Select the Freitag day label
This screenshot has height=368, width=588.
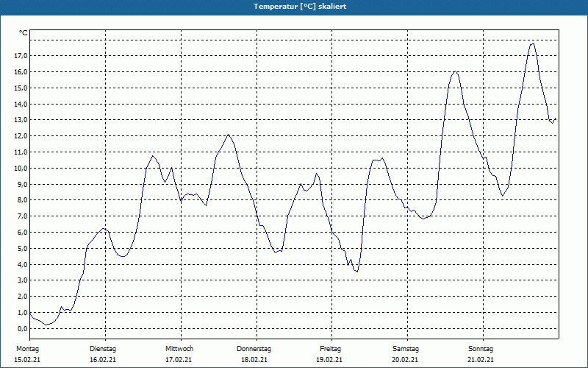pos(330,349)
